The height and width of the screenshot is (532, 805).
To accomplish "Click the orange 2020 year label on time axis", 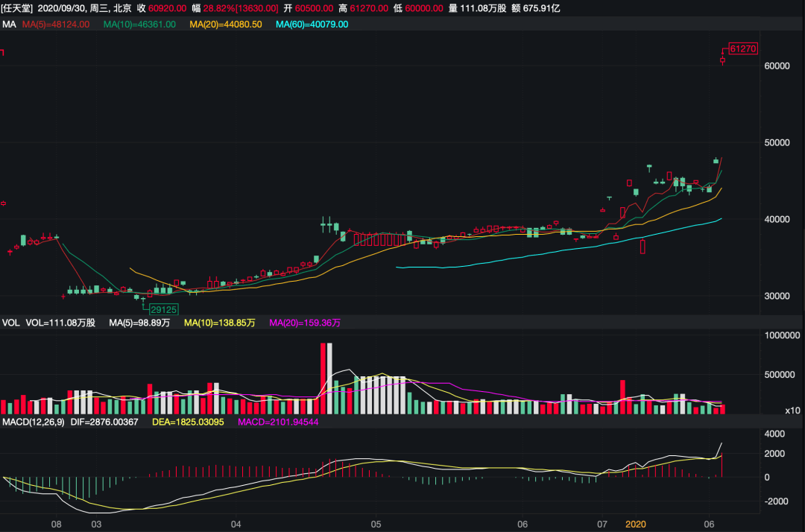I will tap(636, 525).
